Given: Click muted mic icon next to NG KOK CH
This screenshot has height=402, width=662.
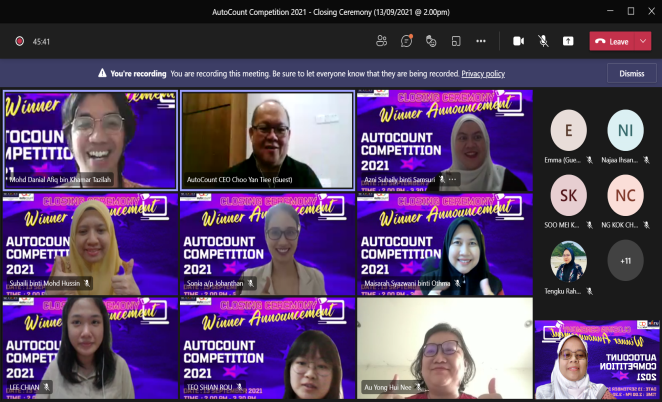Looking at the screenshot, I should click(x=646, y=225).
